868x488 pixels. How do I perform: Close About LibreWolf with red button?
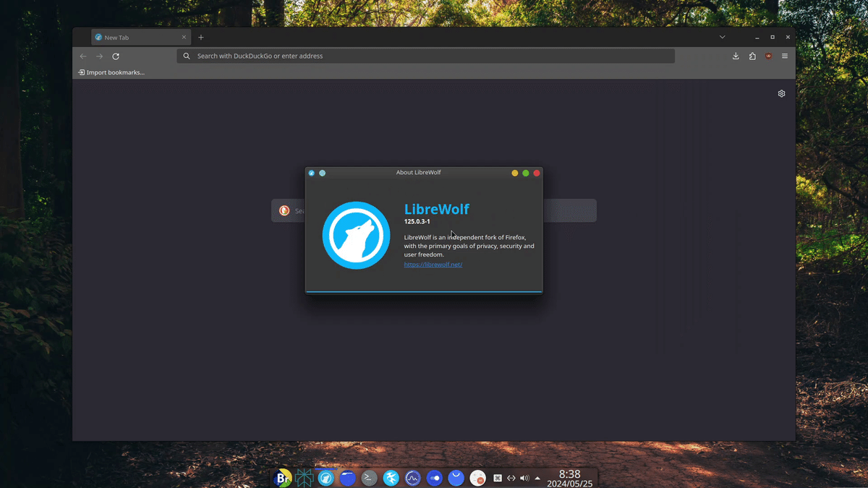coord(537,173)
